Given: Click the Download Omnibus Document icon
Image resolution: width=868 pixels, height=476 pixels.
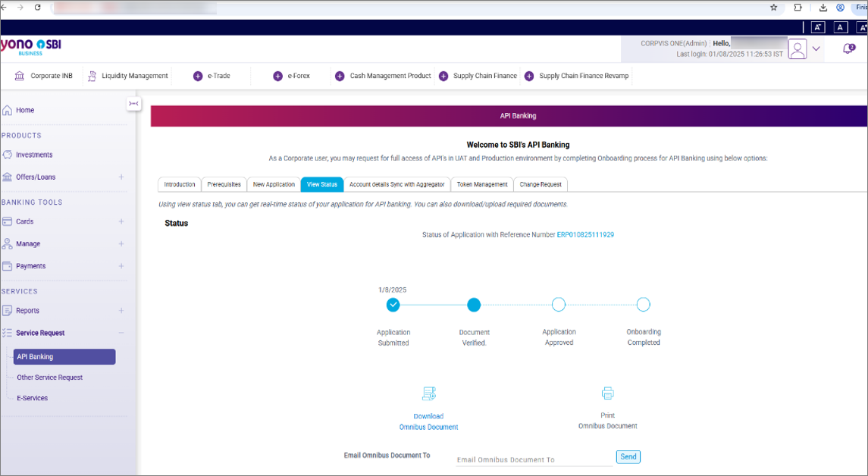Looking at the screenshot, I should pos(429,393).
